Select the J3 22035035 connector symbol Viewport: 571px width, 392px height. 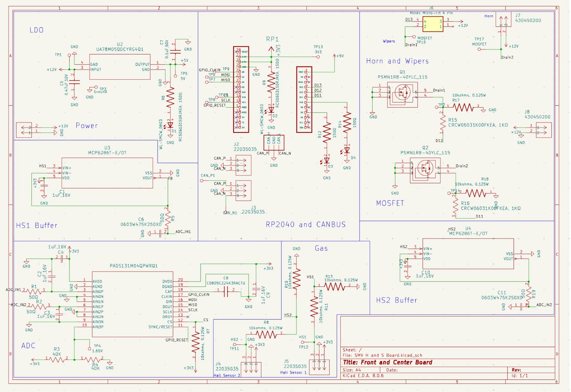243,190
